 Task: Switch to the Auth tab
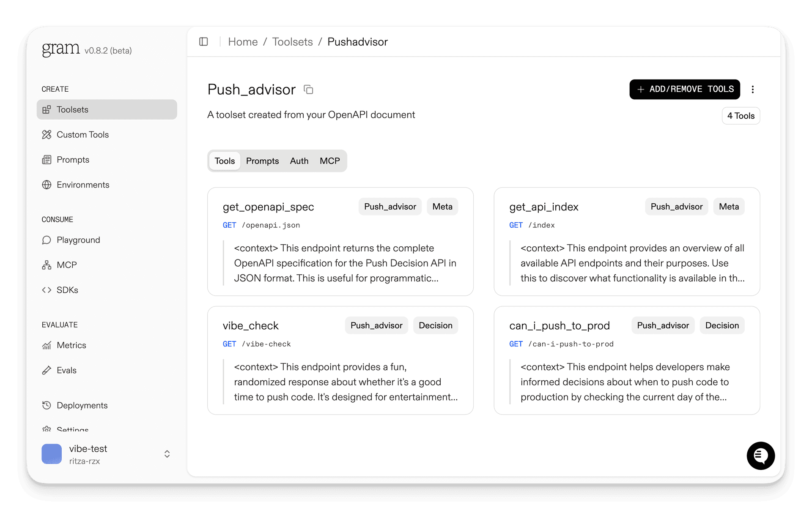click(x=299, y=161)
